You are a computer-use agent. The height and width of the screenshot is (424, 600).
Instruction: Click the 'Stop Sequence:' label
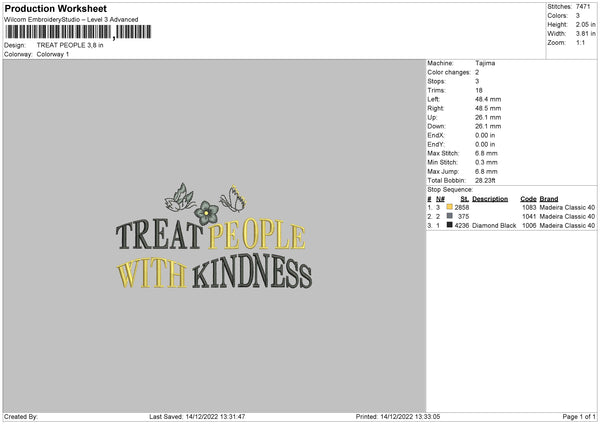450,190
